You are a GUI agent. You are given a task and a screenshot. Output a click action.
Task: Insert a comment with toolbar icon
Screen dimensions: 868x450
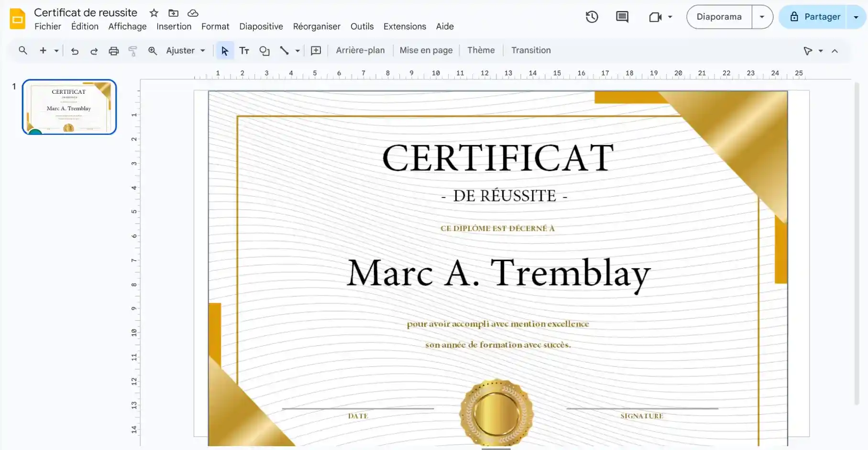coord(316,51)
